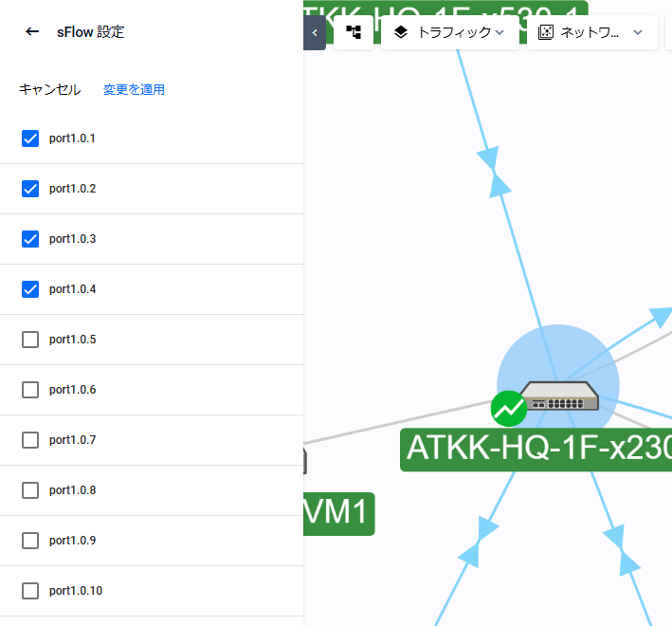Check the port1.0.8 checkbox
This screenshot has width=672, height=626.
pyautogui.click(x=30, y=490)
